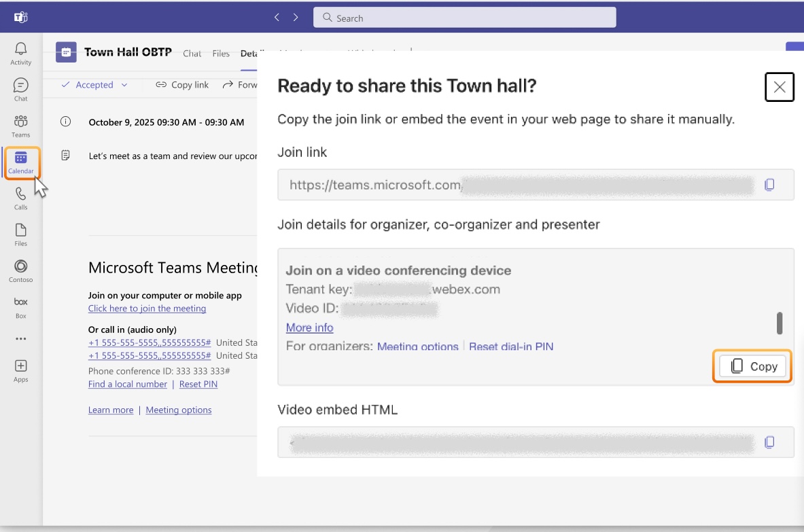804x532 pixels.
Task: Click the Microsoft Teams logo icon
Action: (x=20, y=18)
